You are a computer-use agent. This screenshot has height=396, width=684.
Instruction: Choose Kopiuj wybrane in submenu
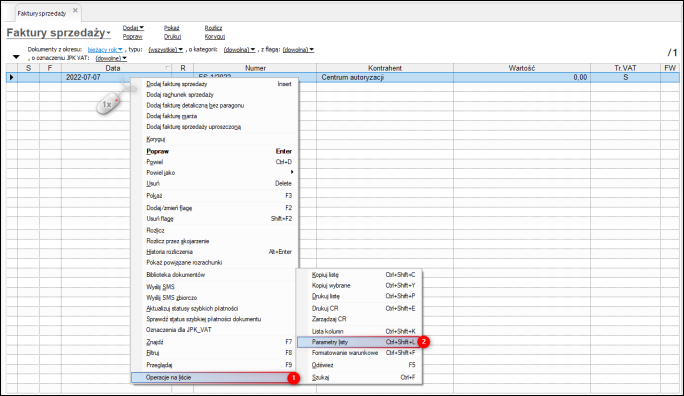pos(359,286)
